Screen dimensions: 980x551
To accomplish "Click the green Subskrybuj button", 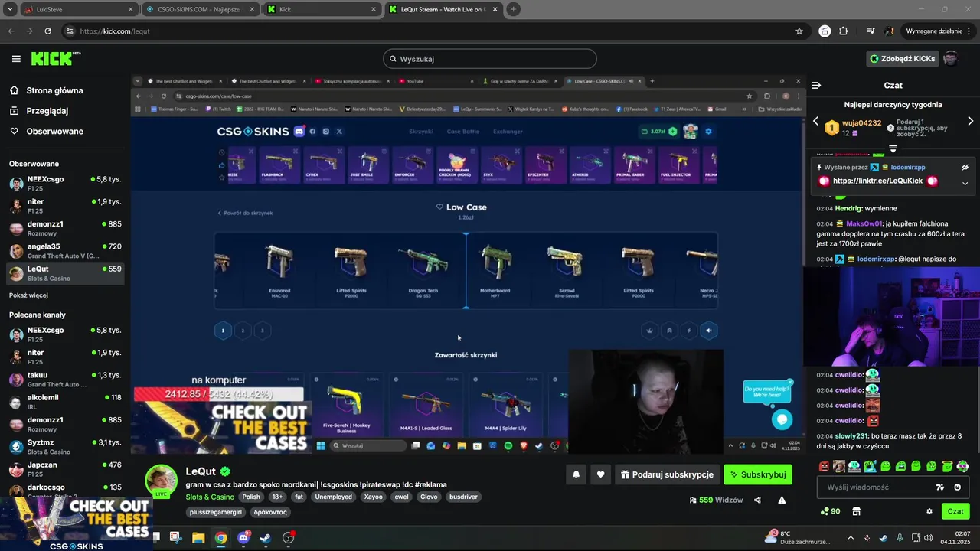I will coord(758,474).
